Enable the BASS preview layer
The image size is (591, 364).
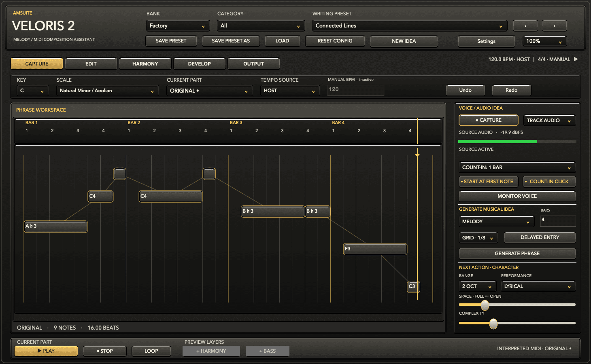(x=268, y=351)
